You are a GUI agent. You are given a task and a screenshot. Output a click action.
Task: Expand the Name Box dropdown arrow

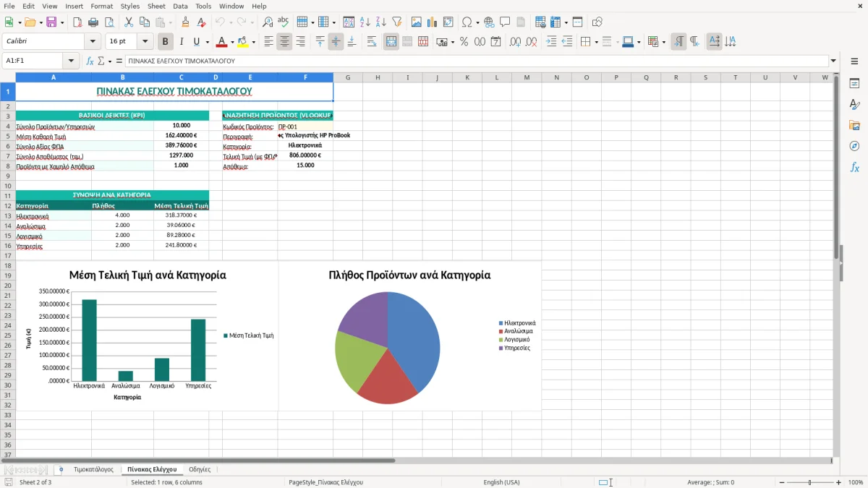(x=71, y=61)
